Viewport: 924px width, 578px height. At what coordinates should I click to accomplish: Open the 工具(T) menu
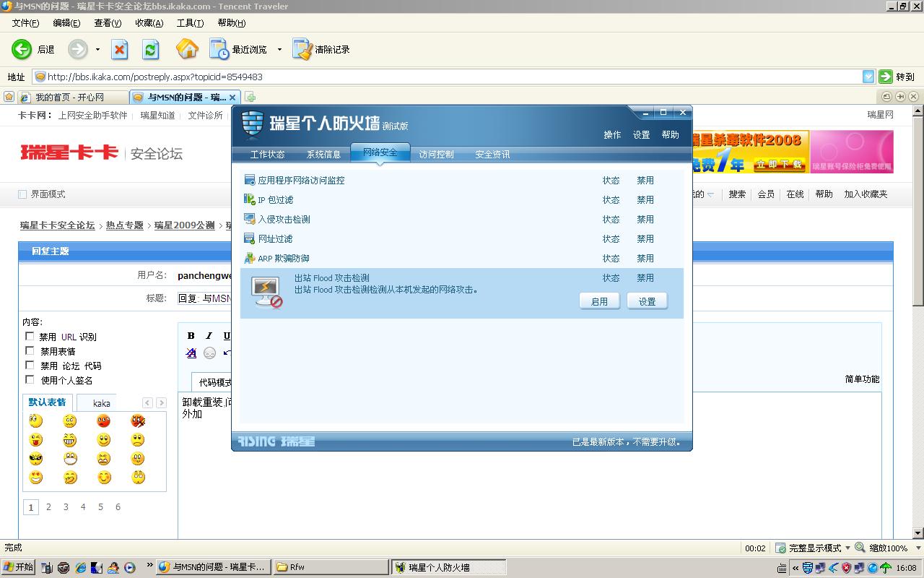coord(191,23)
